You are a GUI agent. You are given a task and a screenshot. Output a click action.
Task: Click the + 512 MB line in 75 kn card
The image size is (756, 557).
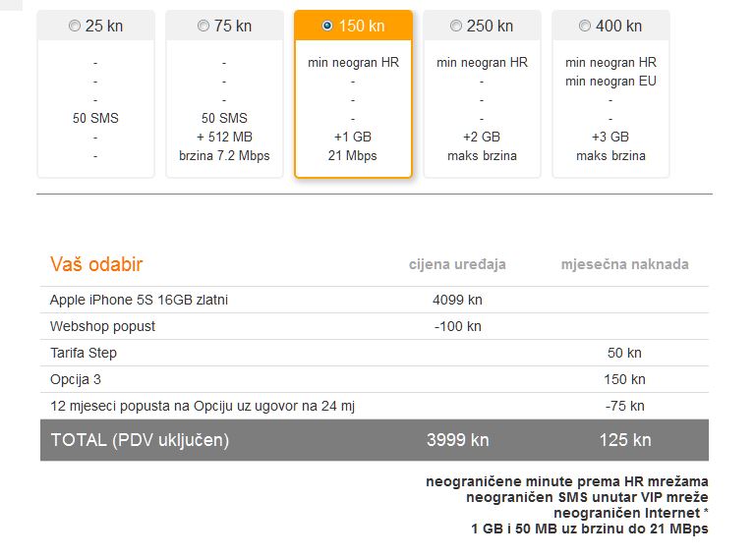coord(224,137)
